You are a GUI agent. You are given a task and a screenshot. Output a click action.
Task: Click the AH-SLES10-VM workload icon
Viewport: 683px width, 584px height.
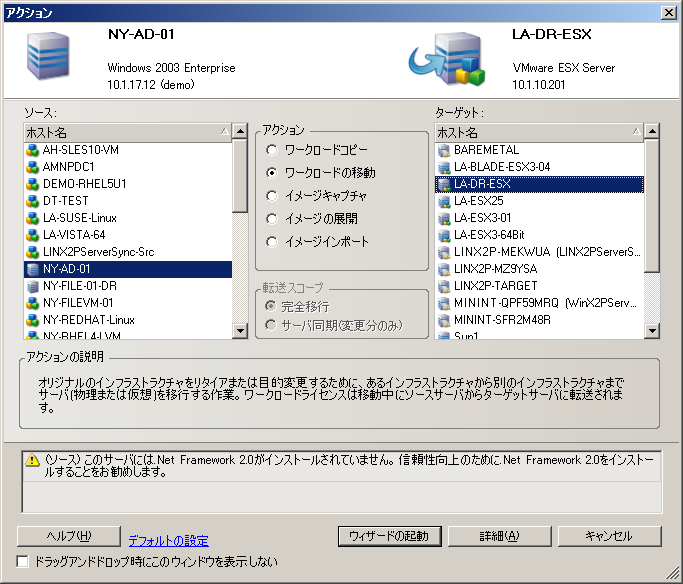(x=32, y=150)
